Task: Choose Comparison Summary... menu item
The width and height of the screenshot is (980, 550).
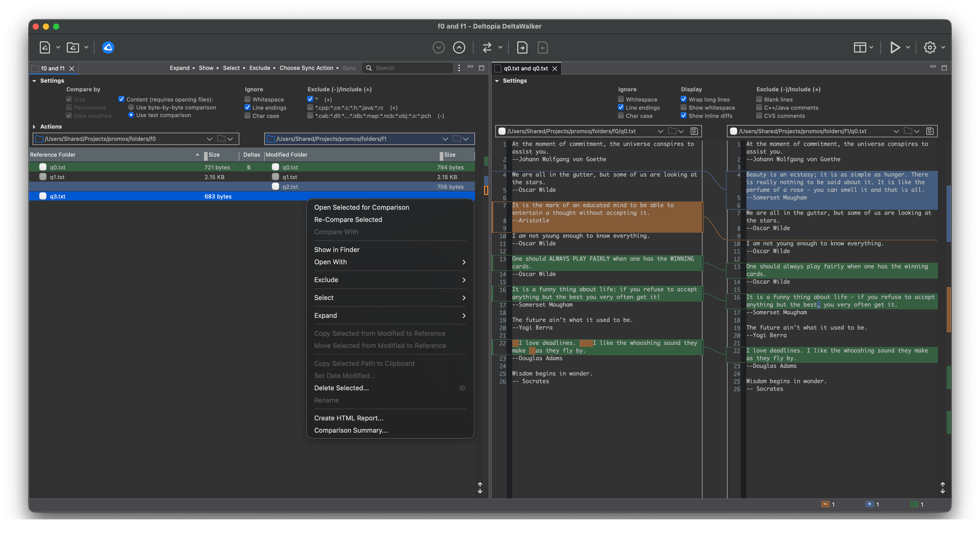Action: (390, 430)
